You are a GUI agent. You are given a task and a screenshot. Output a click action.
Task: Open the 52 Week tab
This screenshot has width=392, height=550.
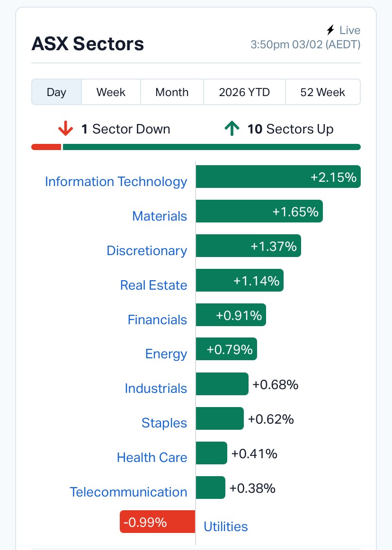click(x=322, y=92)
